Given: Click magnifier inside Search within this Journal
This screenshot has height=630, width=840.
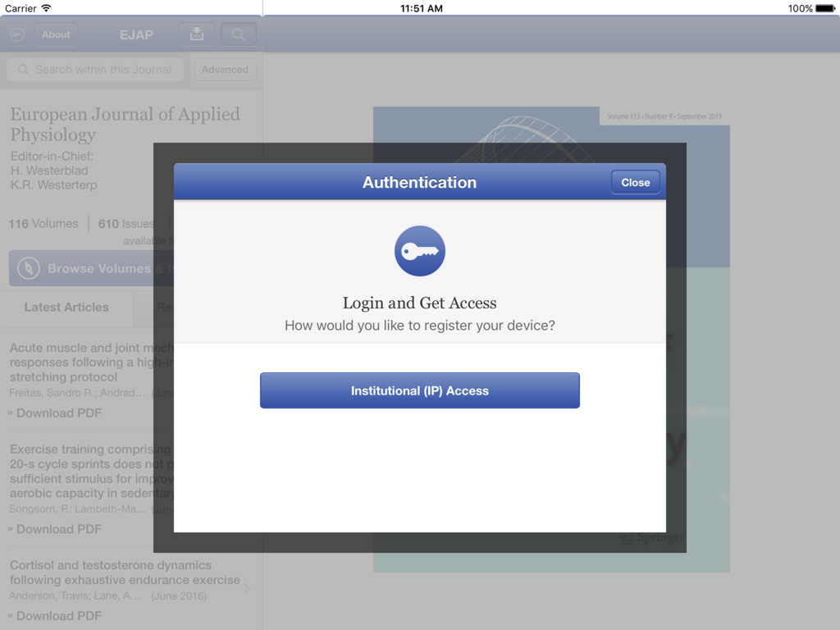Looking at the screenshot, I should click(23, 70).
